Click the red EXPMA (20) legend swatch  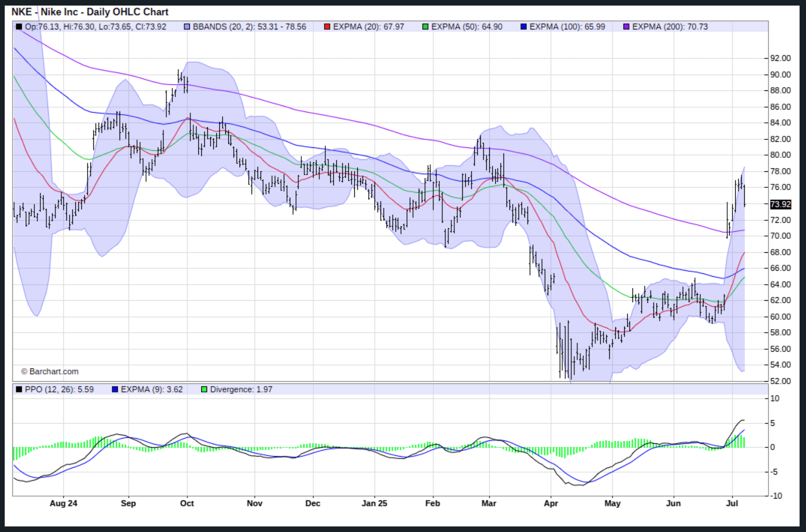[x=327, y=27]
